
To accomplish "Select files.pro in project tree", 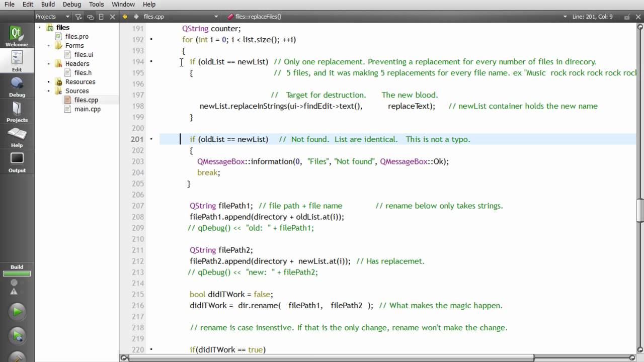I will pyautogui.click(x=76, y=37).
